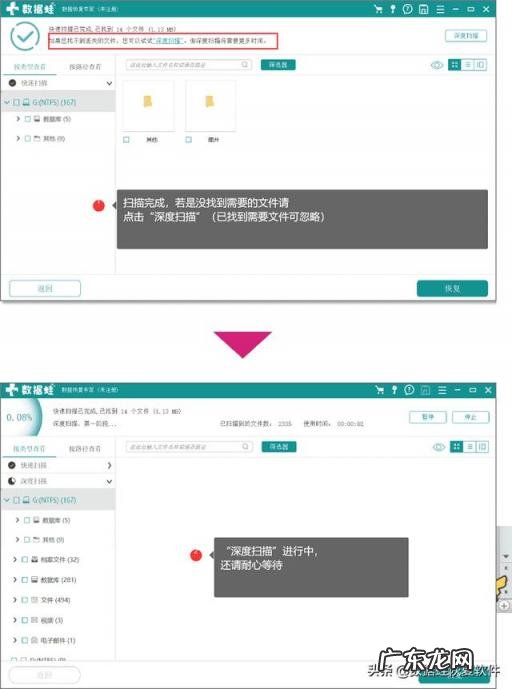Click the 返回 back button in top window
The image size is (512, 689).
coord(45,289)
